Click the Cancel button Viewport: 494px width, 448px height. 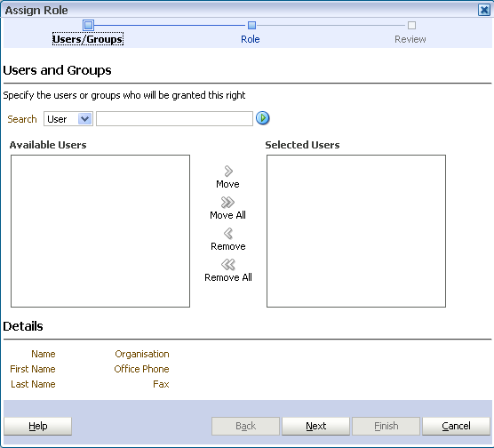(x=456, y=426)
